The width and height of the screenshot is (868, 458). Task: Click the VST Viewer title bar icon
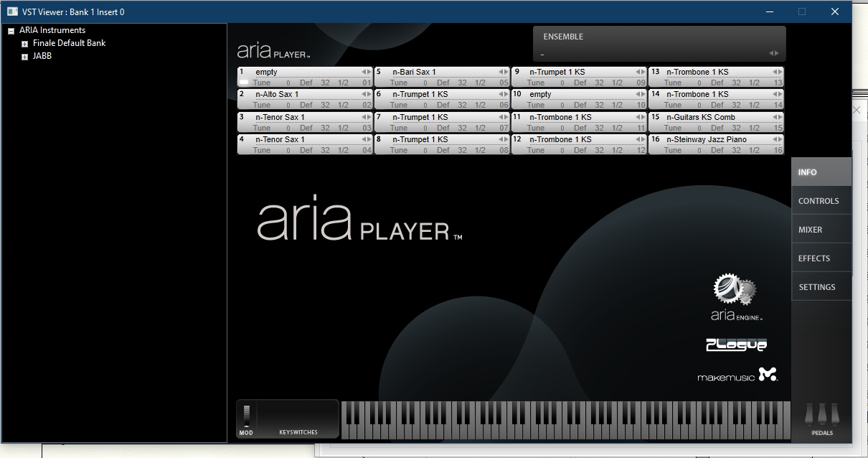click(12, 11)
